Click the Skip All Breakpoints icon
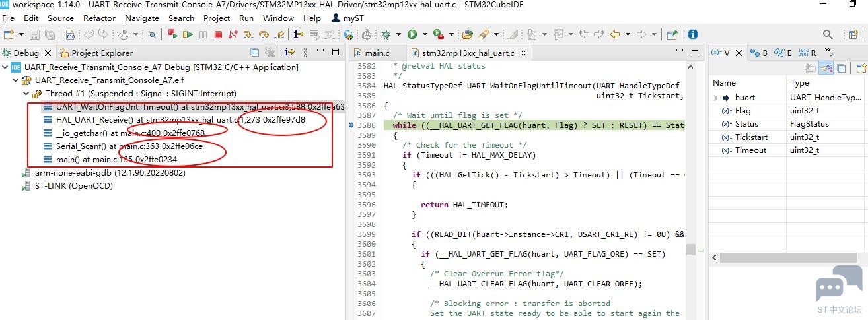Screen dimensions: 868x320 coord(152,34)
